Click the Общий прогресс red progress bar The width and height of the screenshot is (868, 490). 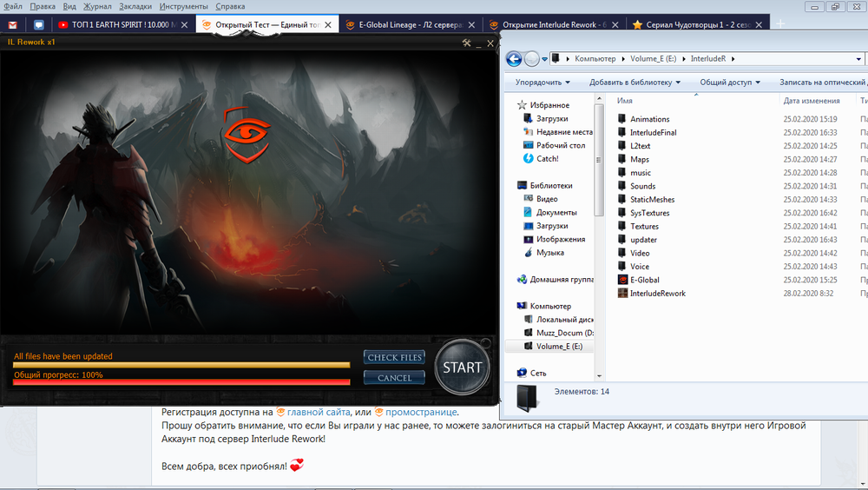tap(181, 381)
